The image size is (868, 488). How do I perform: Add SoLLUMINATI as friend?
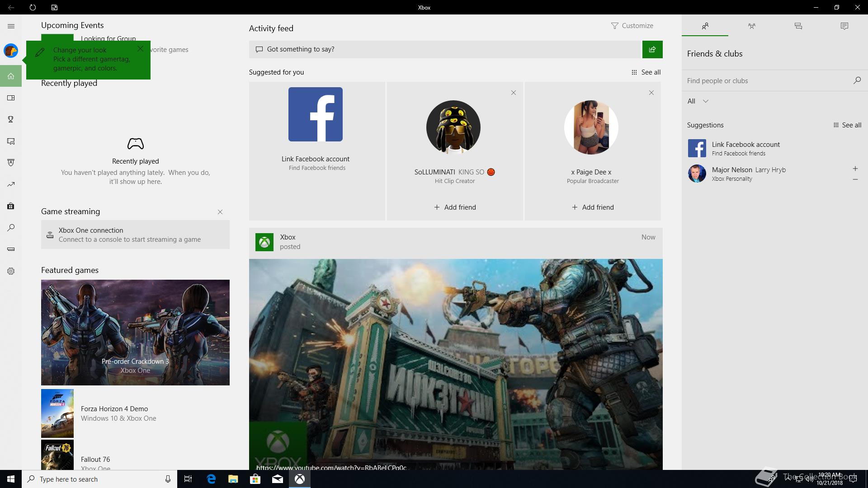pos(455,207)
